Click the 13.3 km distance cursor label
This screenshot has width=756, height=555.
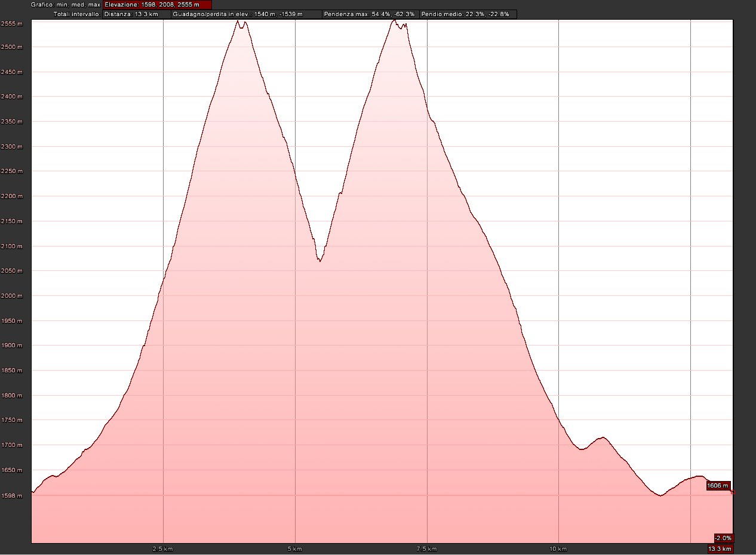click(720, 548)
